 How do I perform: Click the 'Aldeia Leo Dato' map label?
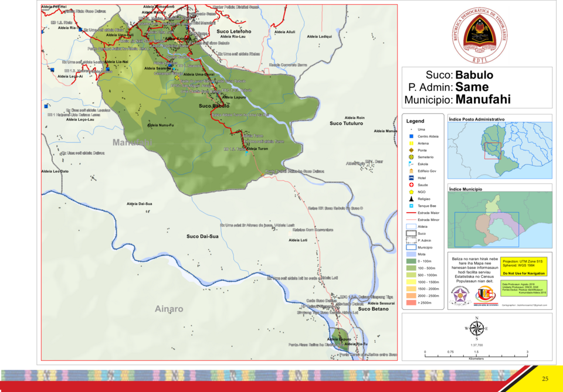pos(55,172)
